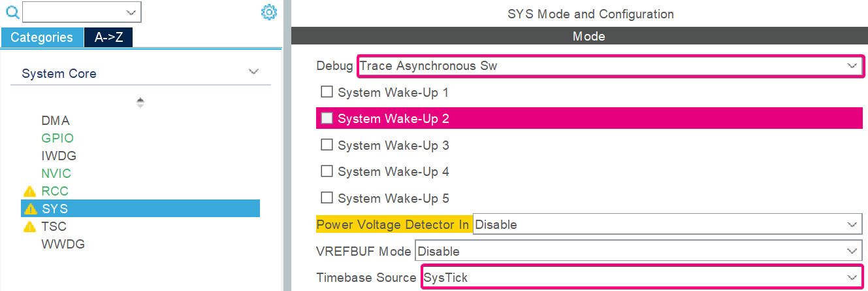This screenshot has width=868, height=291.
Task: Click the search magnifier icon
Action: click(x=12, y=12)
